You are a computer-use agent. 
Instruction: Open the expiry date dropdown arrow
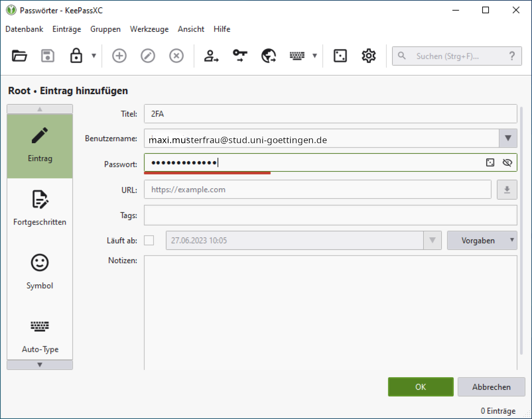click(x=432, y=240)
